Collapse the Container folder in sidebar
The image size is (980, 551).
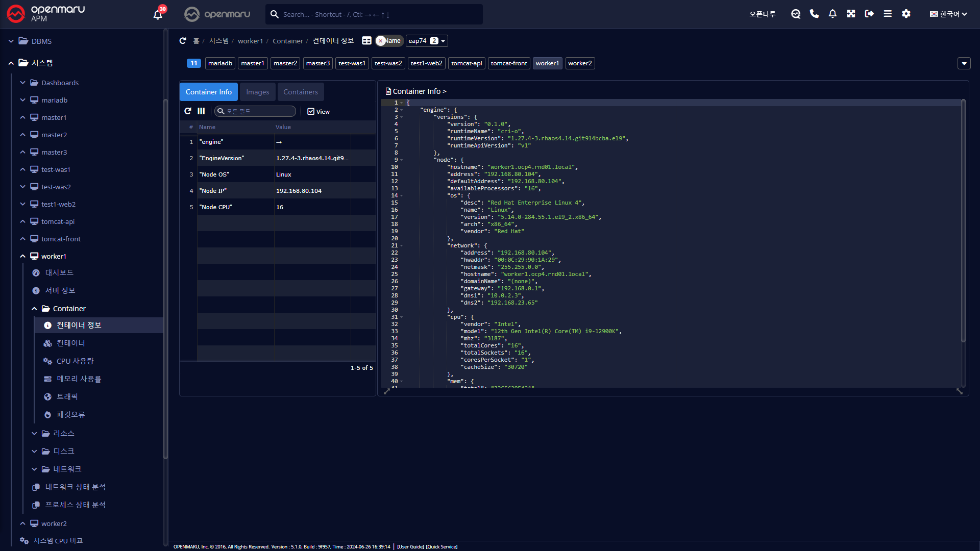pos(34,309)
